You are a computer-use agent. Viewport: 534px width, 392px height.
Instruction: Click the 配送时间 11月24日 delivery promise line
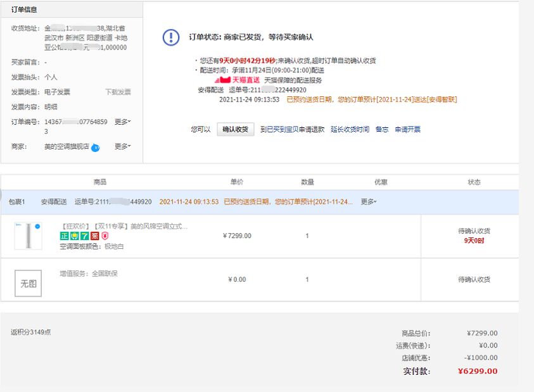262,70
